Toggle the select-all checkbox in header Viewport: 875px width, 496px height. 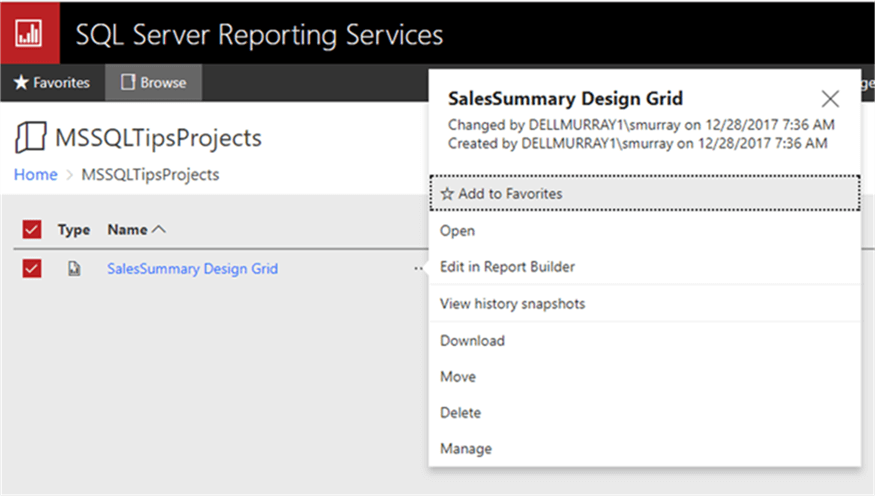(x=32, y=229)
